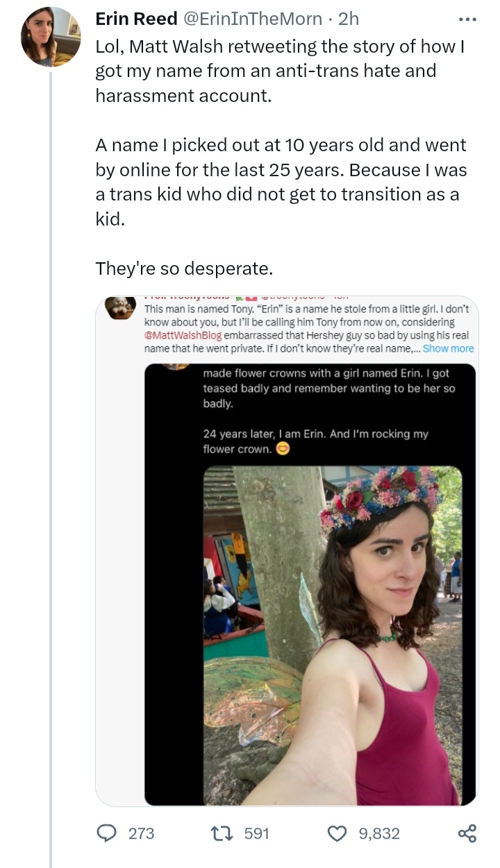Like the tweet with the heart icon
Image resolution: width=500 pixels, height=868 pixels.
pos(336,833)
